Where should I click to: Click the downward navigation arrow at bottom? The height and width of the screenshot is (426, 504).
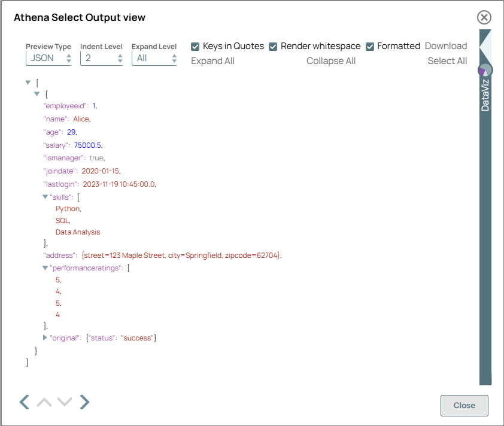coord(65,402)
